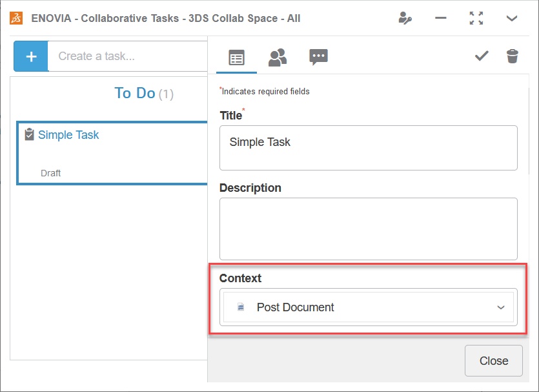Click inside the Description text area
Image resolution: width=539 pixels, height=392 pixels.
click(x=368, y=229)
